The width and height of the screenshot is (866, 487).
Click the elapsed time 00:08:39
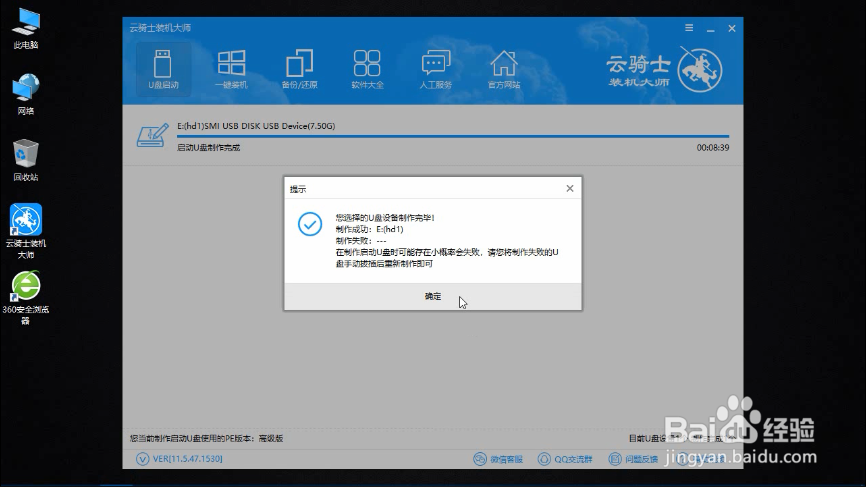[712, 147]
